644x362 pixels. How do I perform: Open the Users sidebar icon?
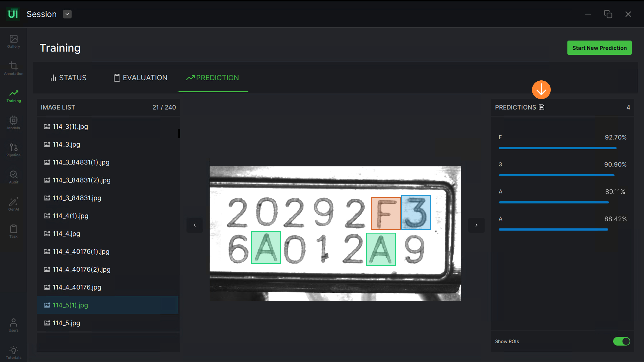point(13,325)
